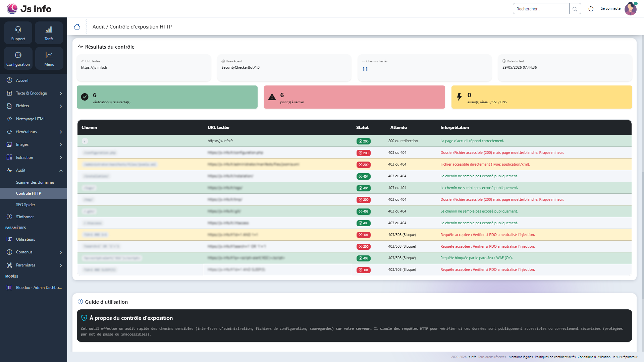Open Mentions légales footer link
644x362 pixels.
(521, 357)
